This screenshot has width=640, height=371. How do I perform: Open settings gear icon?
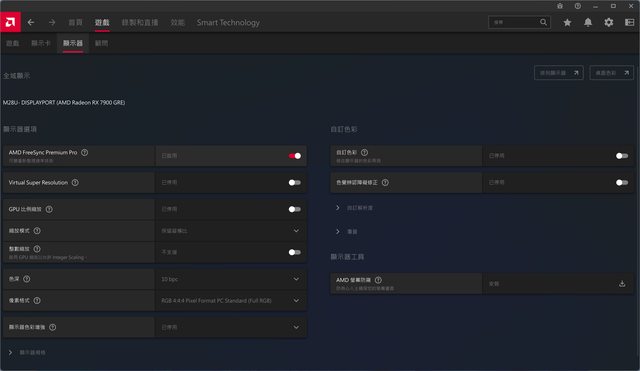pyautogui.click(x=609, y=22)
